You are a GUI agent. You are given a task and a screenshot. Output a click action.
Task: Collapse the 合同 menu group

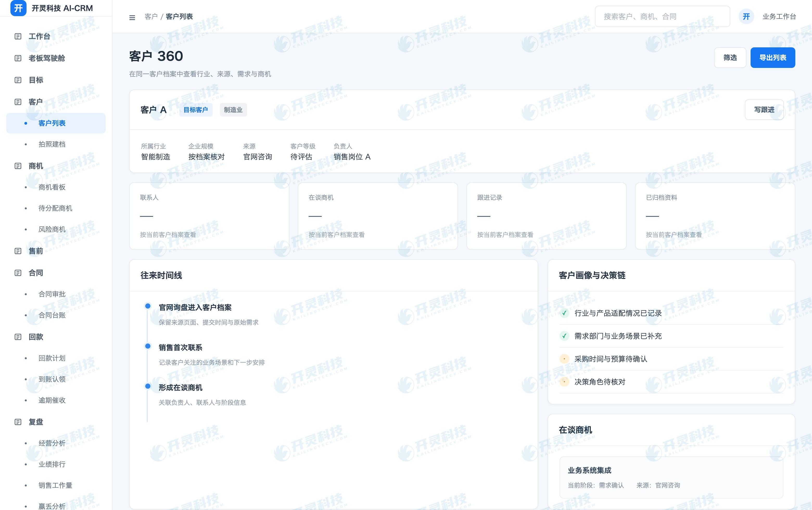pyautogui.click(x=56, y=273)
